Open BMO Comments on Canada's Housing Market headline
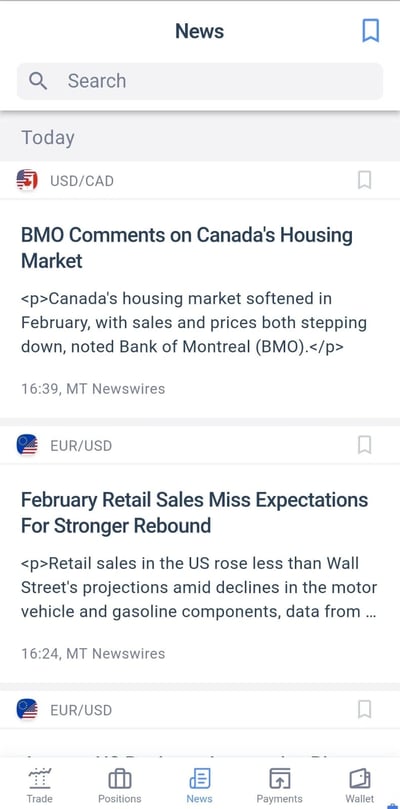This screenshot has width=400, height=809. click(187, 248)
